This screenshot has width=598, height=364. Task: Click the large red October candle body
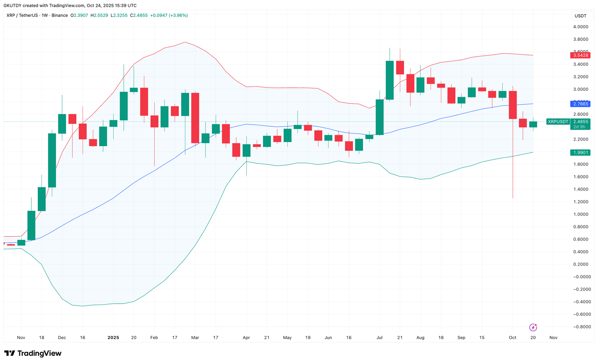click(513, 105)
